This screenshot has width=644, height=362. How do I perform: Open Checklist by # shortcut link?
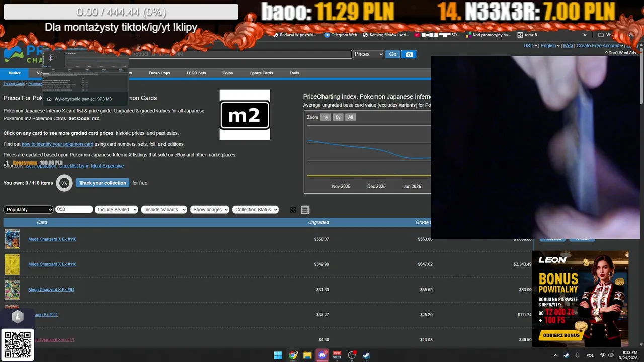pyautogui.click(x=73, y=166)
